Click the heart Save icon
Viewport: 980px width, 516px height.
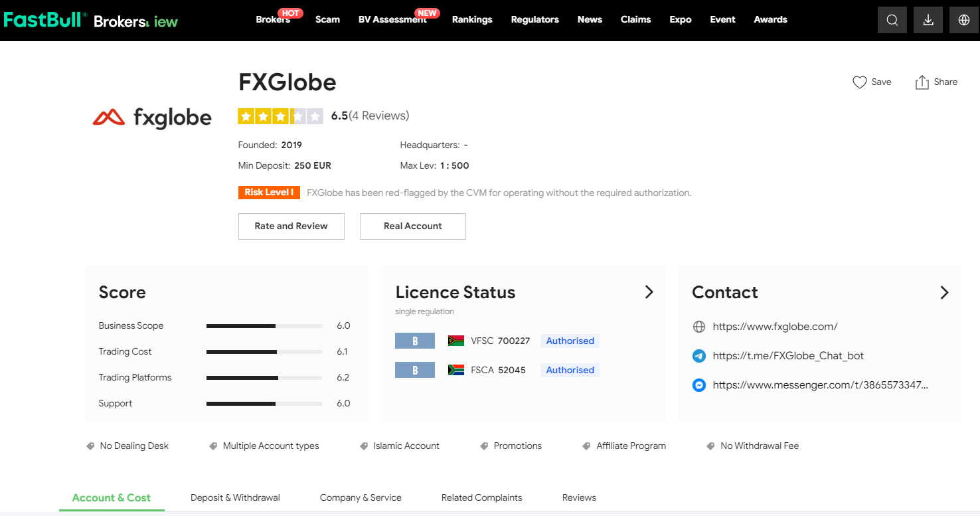860,82
